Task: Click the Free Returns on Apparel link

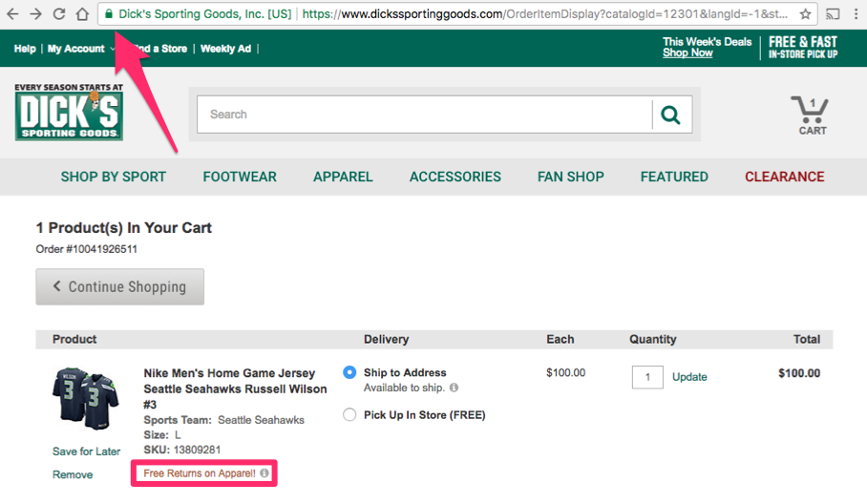Action: pyautogui.click(x=200, y=473)
